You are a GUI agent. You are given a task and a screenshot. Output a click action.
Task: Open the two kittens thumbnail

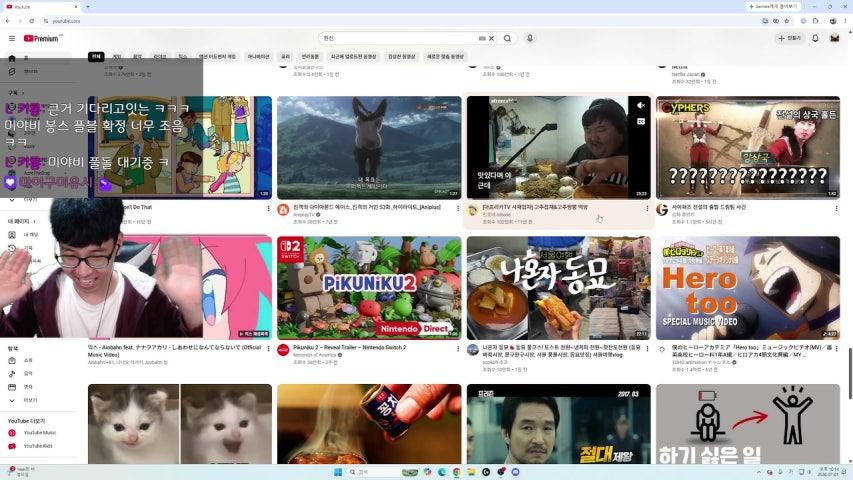pyautogui.click(x=180, y=424)
